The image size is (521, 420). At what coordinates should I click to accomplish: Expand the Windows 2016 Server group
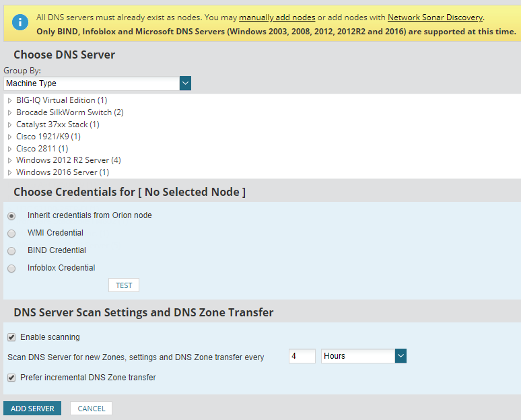[x=9, y=173]
